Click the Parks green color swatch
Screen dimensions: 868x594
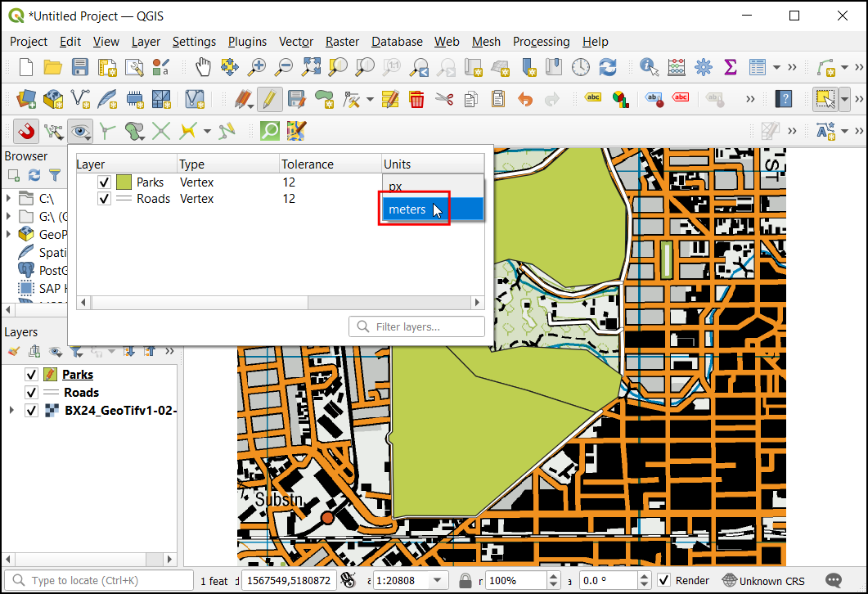tap(124, 182)
